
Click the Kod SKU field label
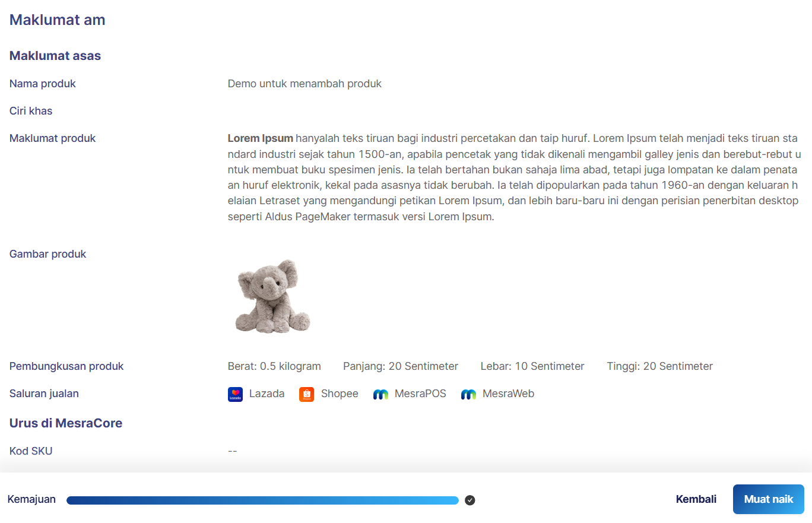click(31, 451)
